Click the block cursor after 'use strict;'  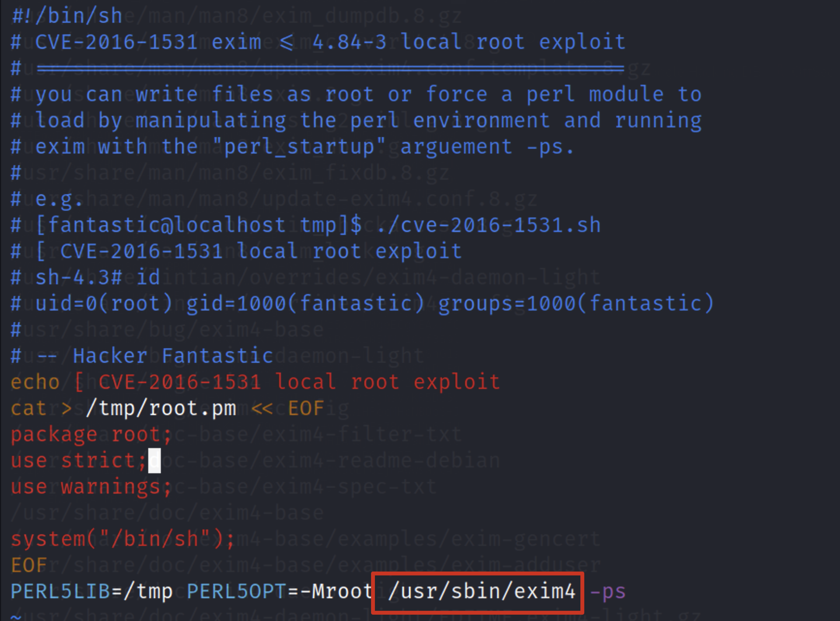(154, 461)
